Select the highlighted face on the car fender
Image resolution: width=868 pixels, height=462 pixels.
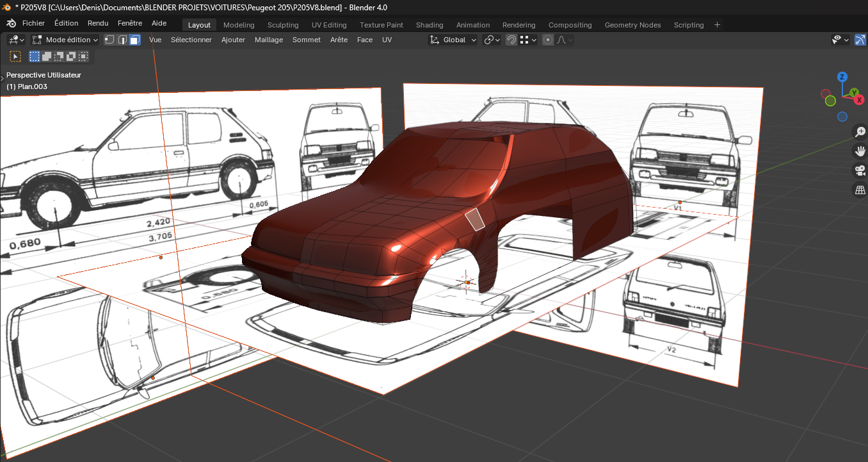coord(474,219)
